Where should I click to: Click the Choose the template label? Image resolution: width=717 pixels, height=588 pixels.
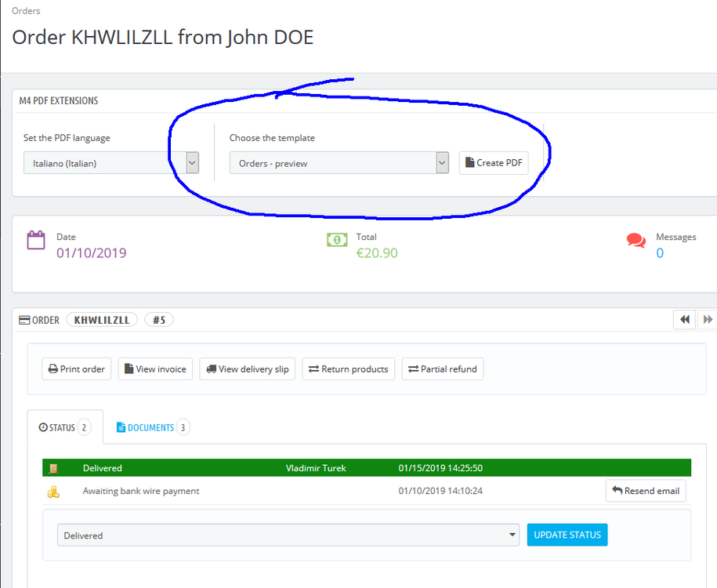(x=272, y=138)
